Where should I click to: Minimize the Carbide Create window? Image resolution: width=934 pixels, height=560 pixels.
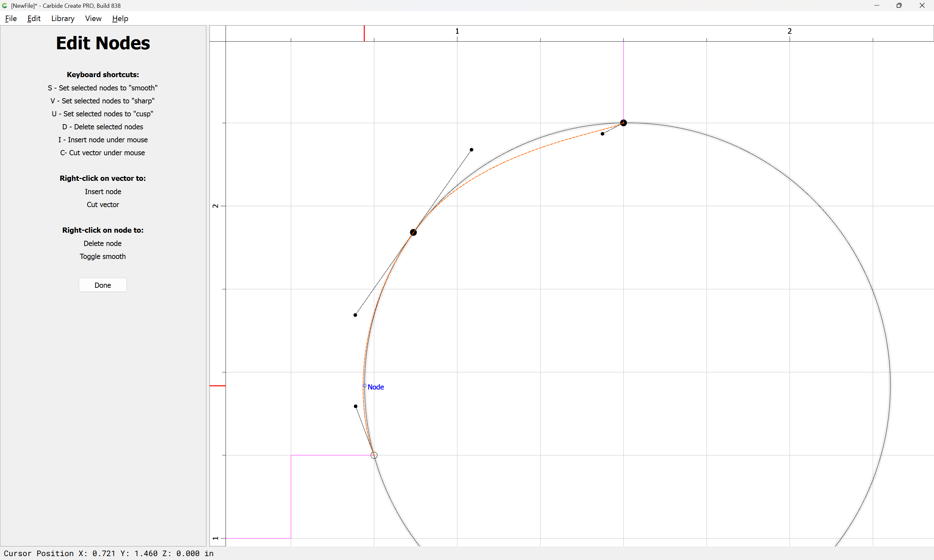pyautogui.click(x=877, y=6)
